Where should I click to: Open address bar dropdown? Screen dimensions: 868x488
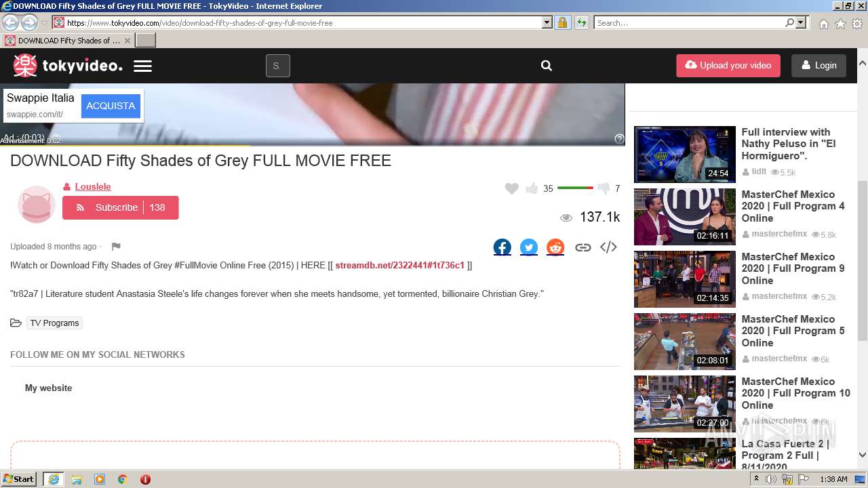pos(547,22)
